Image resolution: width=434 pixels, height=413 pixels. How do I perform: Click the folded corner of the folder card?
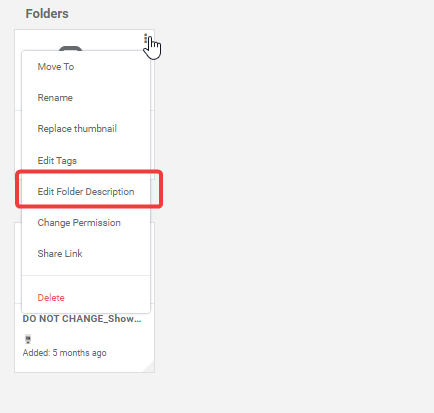[x=149, y=367]
